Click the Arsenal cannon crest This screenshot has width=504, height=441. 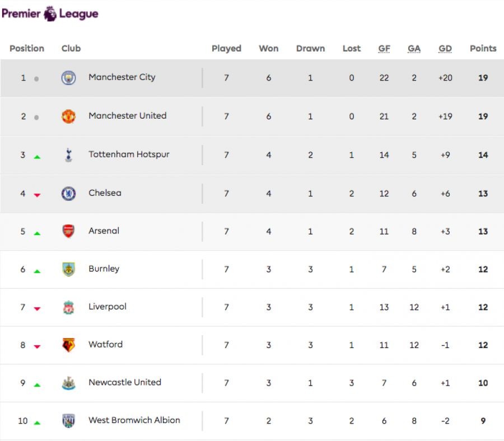[68, 231]
